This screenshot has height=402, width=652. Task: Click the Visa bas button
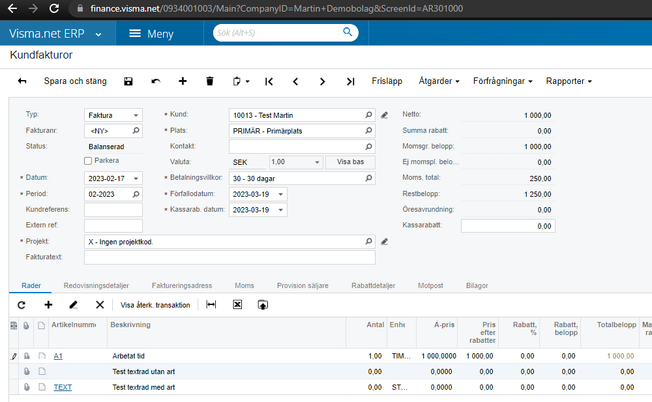coord(350,161)
